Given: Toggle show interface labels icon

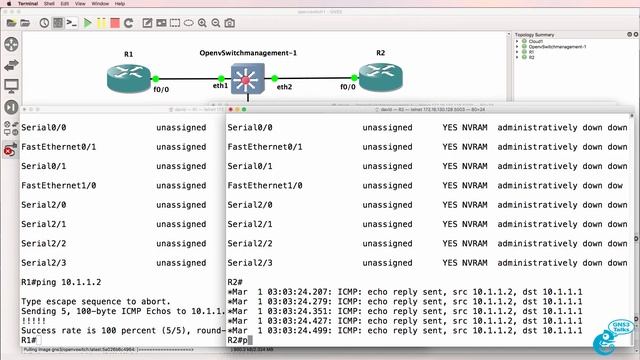Looking at the screenshot, I should pyautogui.click(x=58, y=23).
